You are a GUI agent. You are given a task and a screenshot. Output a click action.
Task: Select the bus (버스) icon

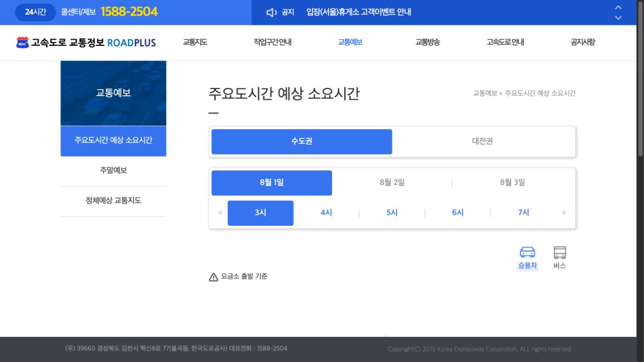pyautogui.click(x=559, y=258)
